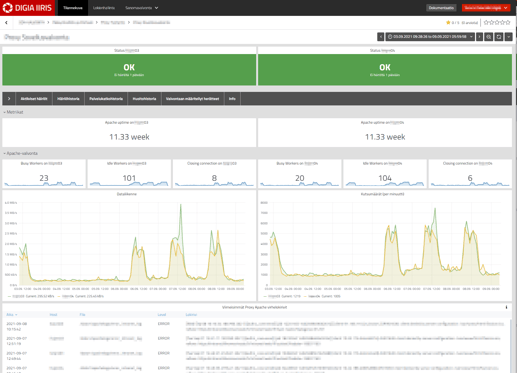Viewport: 517px width, 373px height.
Task: Switch to the Aktiiviset häiriöt tab
Action: (34, 99)
